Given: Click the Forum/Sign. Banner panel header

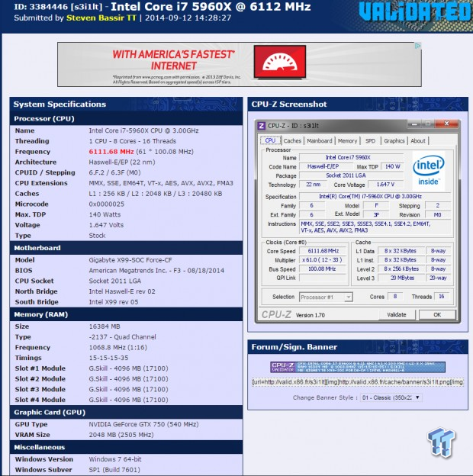Looking at the screenshot, I should click(x=358, y=347).
